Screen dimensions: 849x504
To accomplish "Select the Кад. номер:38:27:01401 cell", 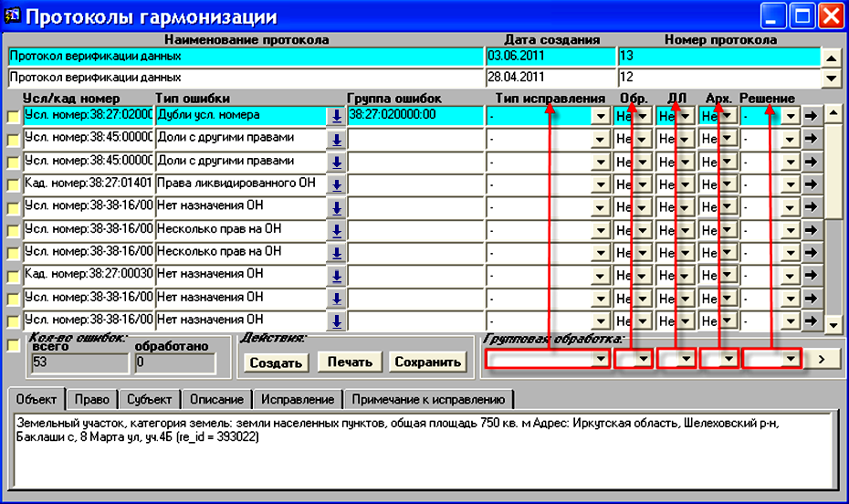I will pos(89,184).
